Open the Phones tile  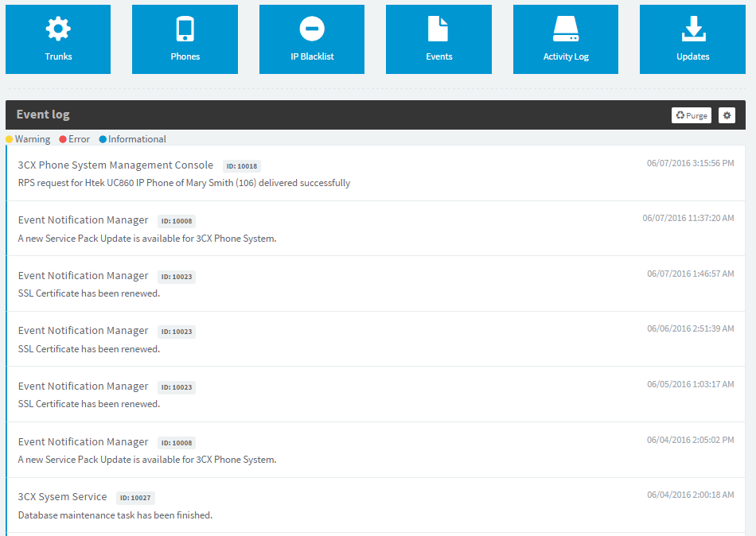click(185, 39)
